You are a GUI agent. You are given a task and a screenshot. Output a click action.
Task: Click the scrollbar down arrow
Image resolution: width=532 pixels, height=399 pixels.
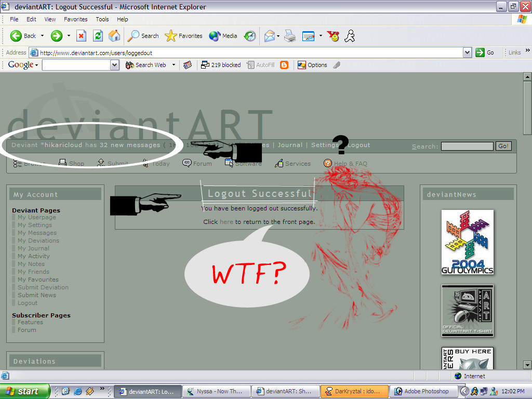[x=527, y=365]
